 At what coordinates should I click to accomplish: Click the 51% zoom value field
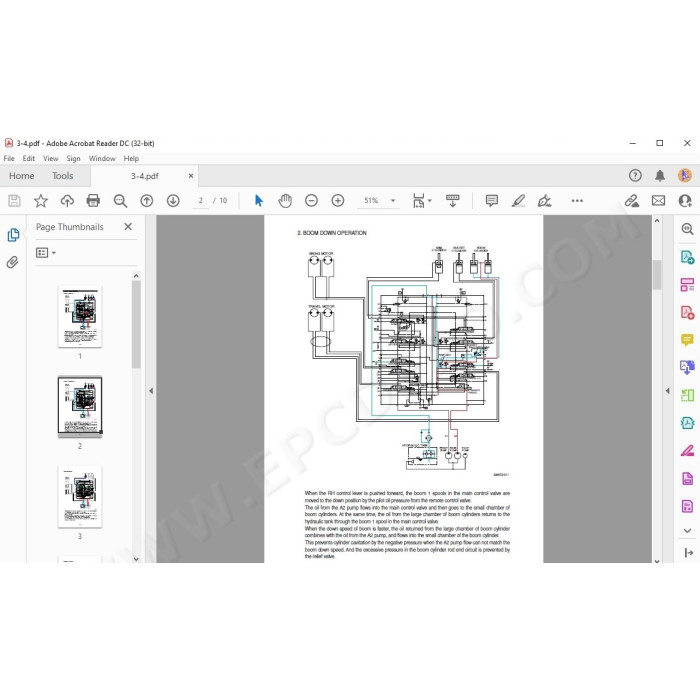(371, 200)
